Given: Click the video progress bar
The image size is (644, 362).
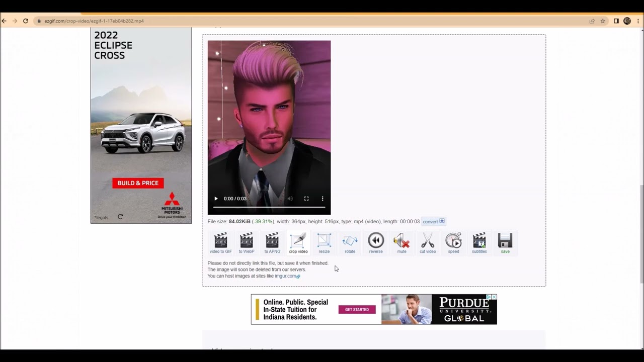Looking at the screenshot, I should tap(269, 207).
